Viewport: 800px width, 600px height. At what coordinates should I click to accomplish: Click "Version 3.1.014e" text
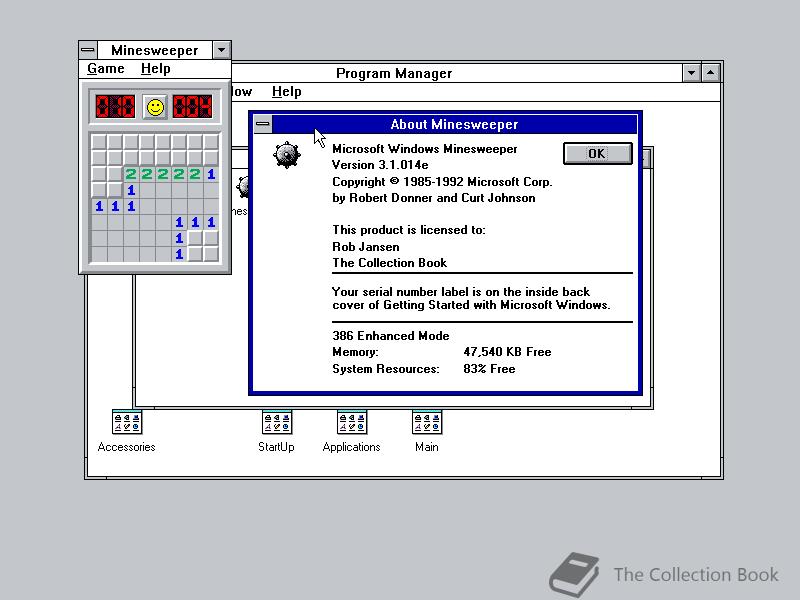point(380,165)
